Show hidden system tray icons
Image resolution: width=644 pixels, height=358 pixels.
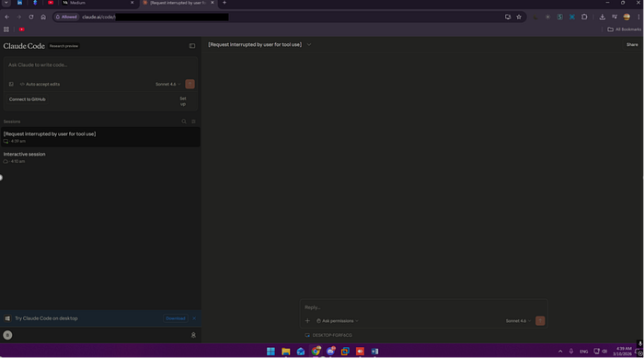560,352
